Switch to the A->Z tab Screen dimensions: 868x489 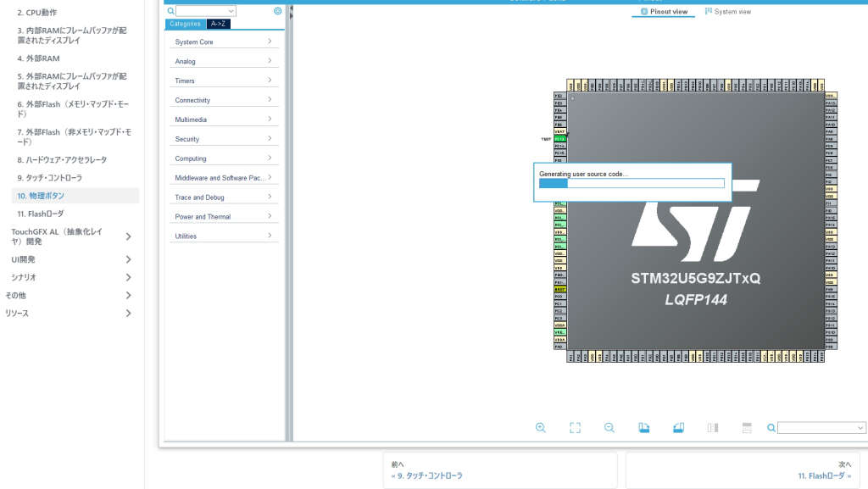218,24
